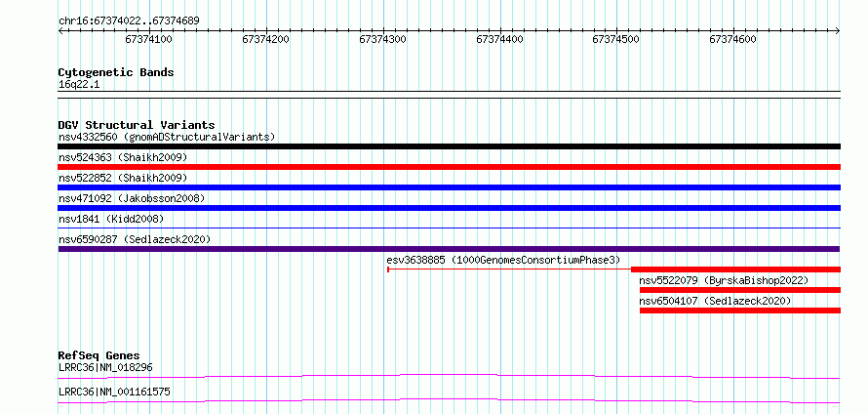
Task: Click the DGV Structural Variants track title
Action: tap(137, 125)
